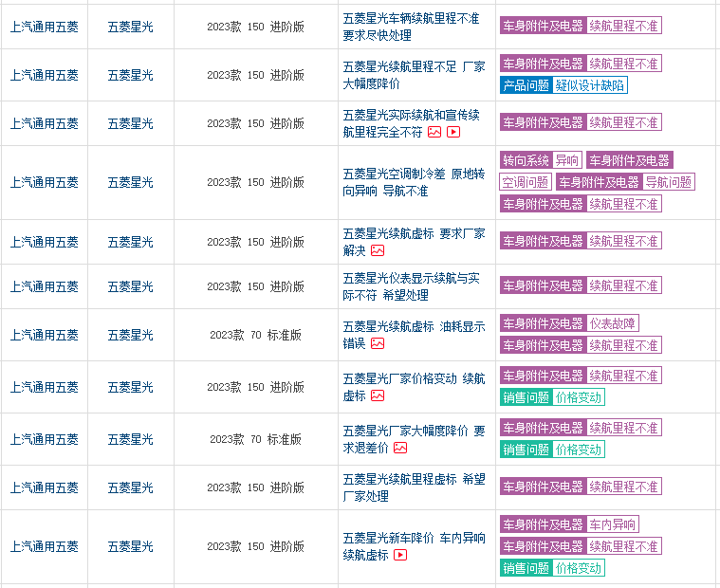Click 疑似设计缺陷 tag under 产品问题

pyautogui.click(x=590, y=85)
